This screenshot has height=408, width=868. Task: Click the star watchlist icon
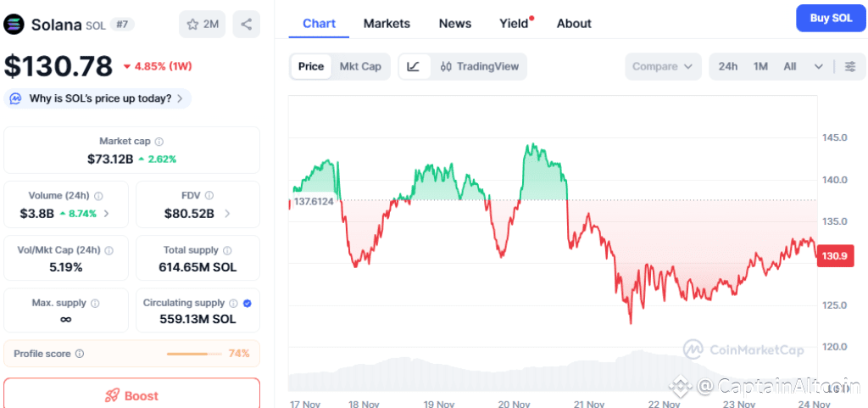pyautogui.click(x=192, y=25)
